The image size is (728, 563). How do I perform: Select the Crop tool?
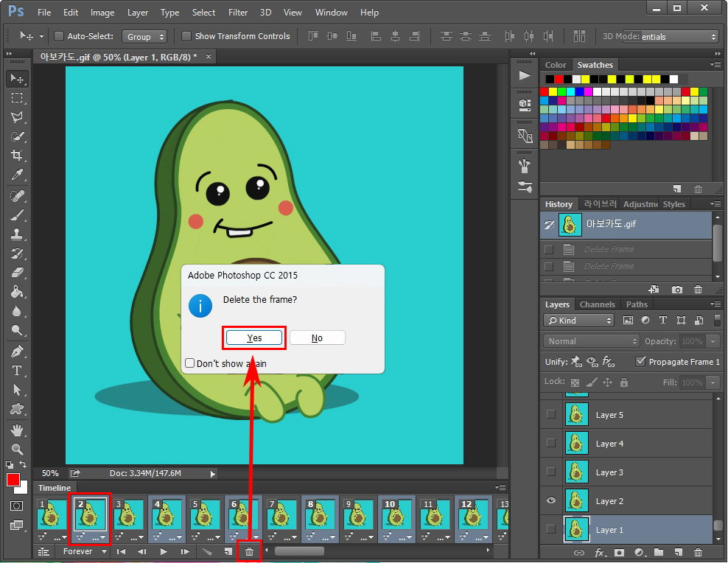pyautogui.click(x=17, y=155)
